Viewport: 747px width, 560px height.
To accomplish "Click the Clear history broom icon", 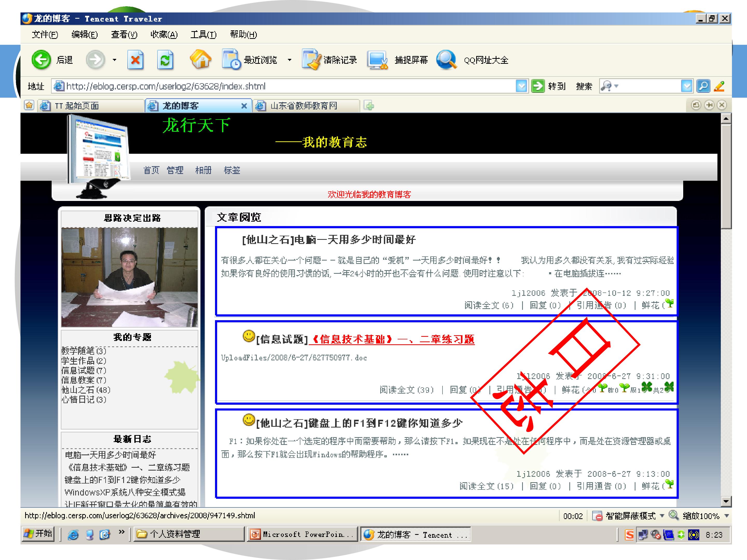I will click(311, 60).
